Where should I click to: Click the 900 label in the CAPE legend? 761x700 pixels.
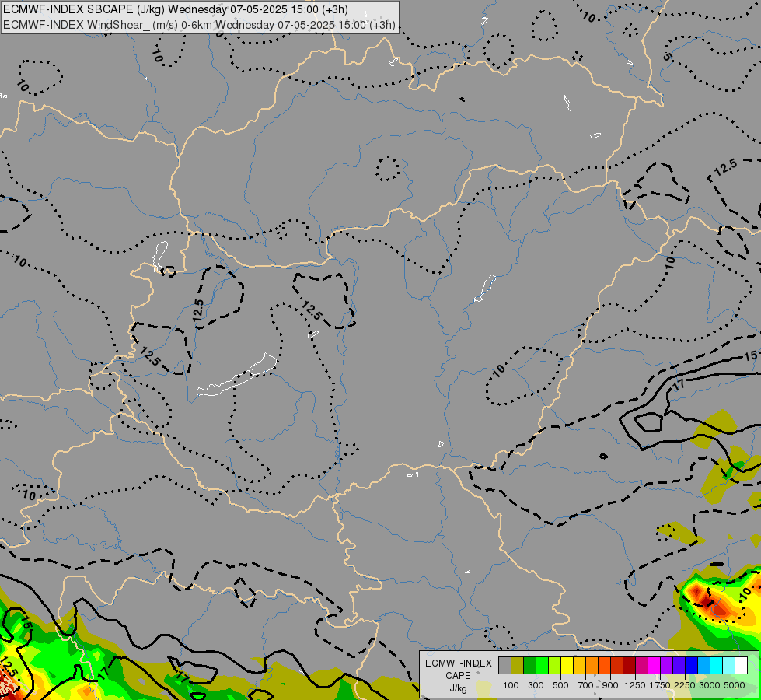[x=610, y=685]
